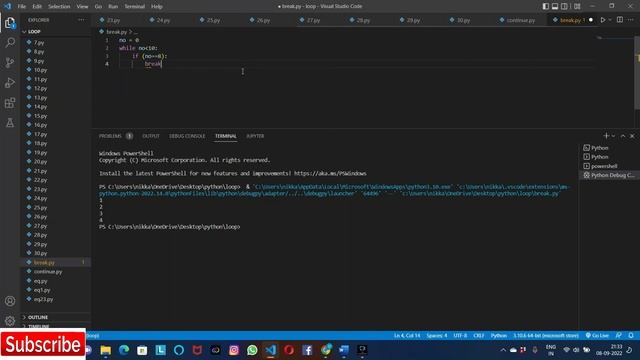Open terminal launch profile dropdown
Screen dimensions: 640x360
pos(613,136)
